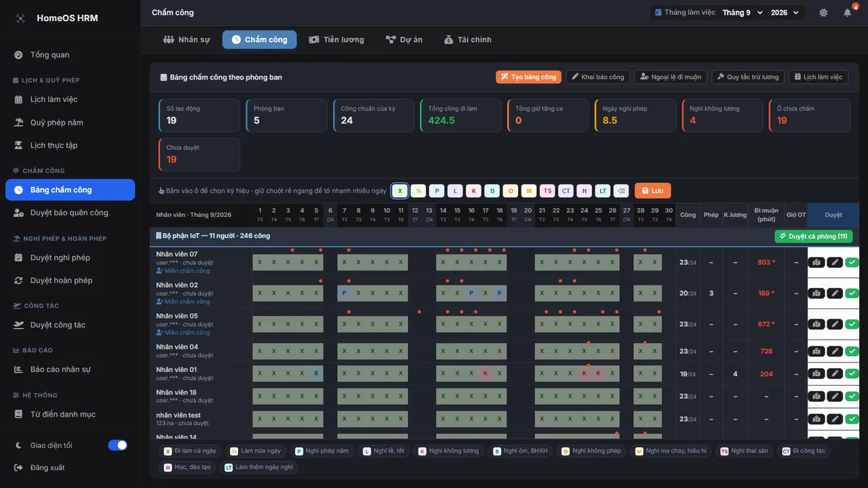The image size is (868, 488).
Task: Select the ½ half-day symbol chip
Action: (418, 191)
